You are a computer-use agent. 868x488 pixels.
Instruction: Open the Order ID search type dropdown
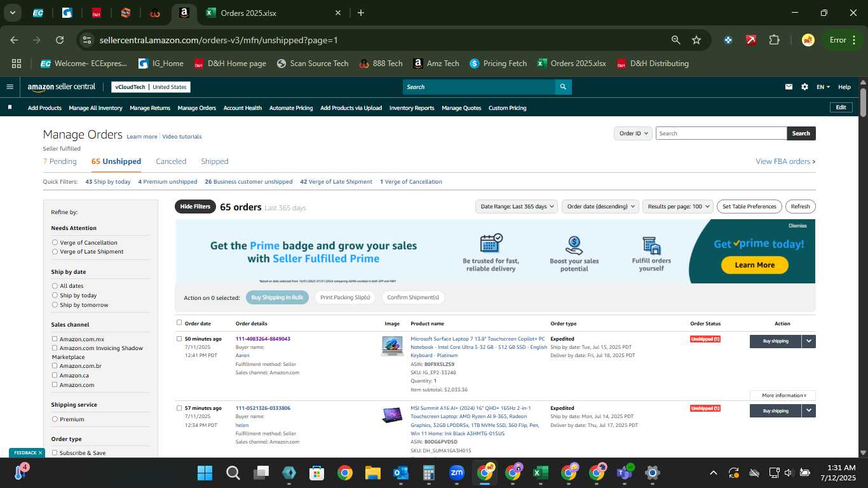tap(633, 133)
